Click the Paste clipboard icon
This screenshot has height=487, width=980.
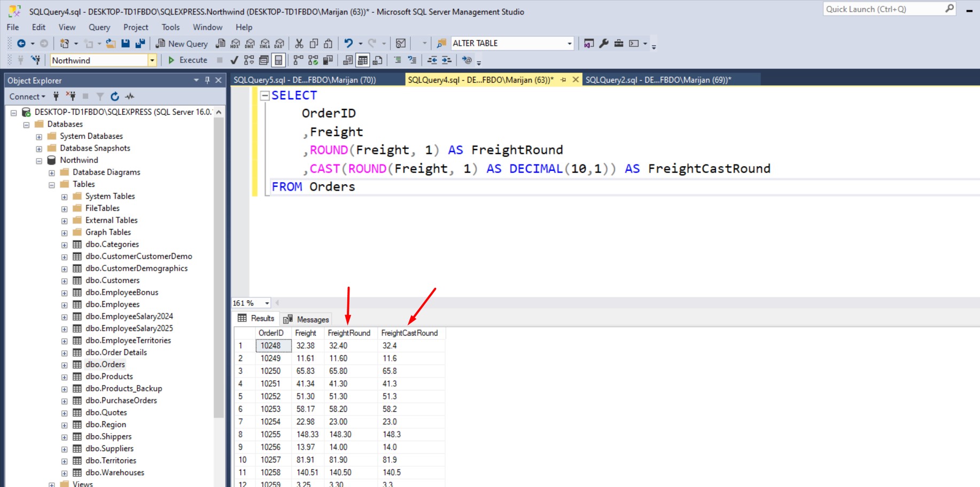coord(329,43)
